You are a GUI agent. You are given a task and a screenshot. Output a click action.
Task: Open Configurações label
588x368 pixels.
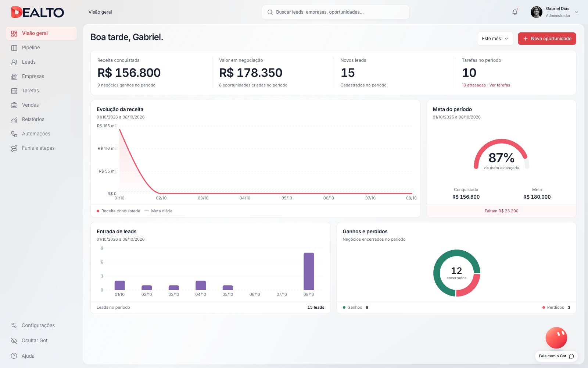(x=38, y=325)
